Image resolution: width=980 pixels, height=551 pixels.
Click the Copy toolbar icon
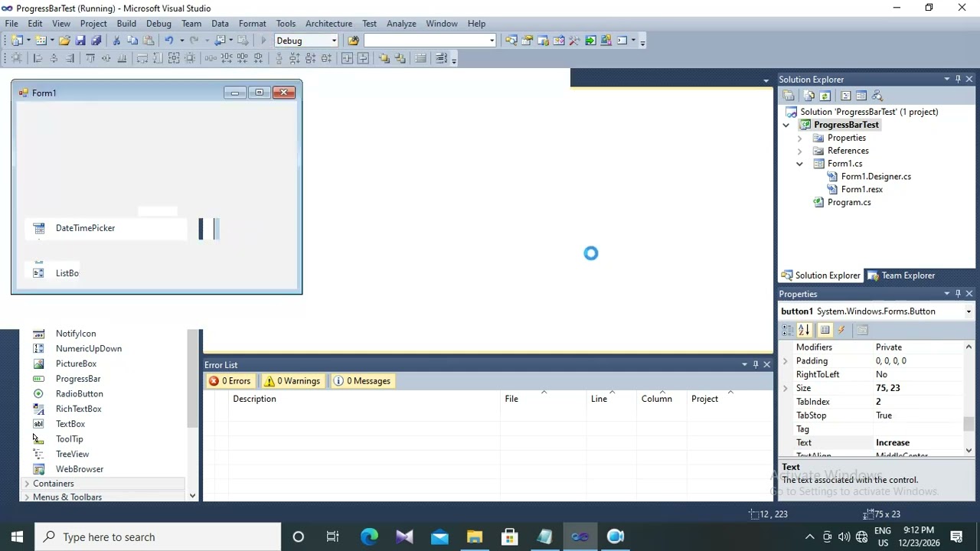[132, 41]
